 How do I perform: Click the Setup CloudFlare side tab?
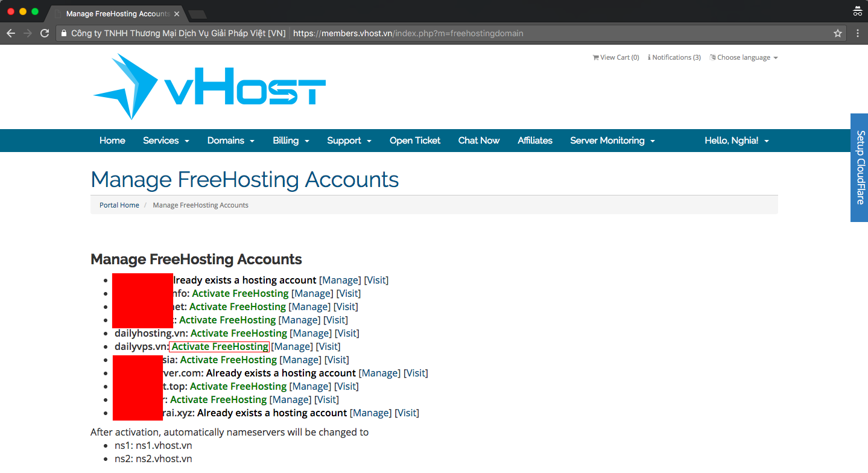(860, 168)
